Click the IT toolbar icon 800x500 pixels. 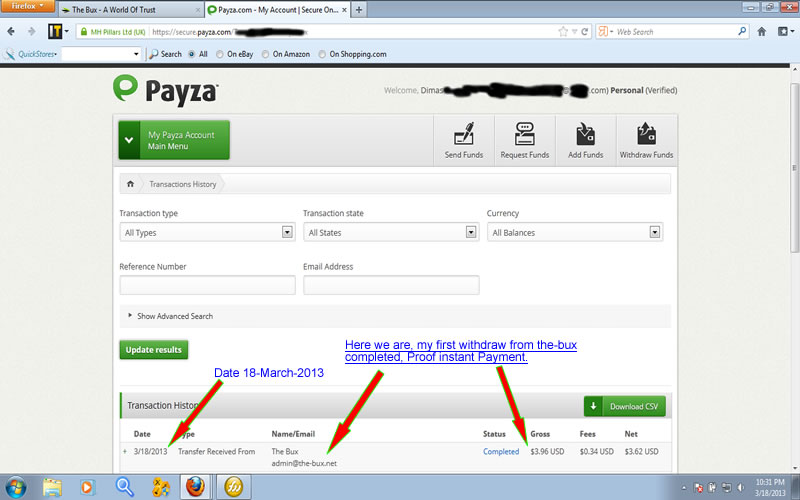(55, 32)
